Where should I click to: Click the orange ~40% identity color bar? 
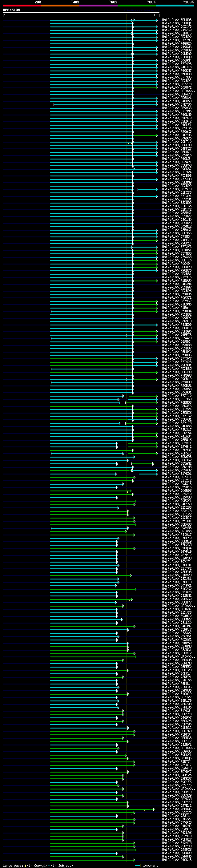point(60,6)
